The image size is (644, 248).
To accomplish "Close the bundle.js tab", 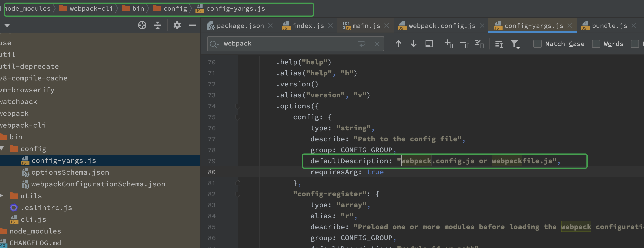I will pos(634,26).
